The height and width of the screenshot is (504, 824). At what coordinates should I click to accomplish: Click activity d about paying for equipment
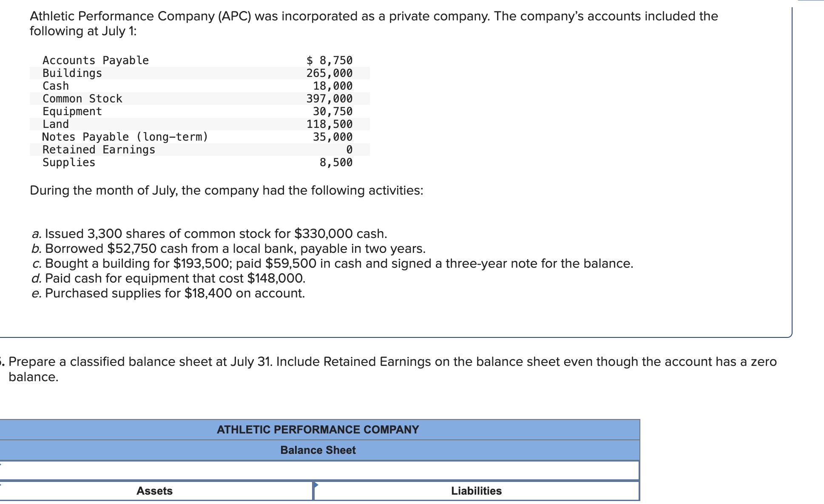click(x=169, y=278)
